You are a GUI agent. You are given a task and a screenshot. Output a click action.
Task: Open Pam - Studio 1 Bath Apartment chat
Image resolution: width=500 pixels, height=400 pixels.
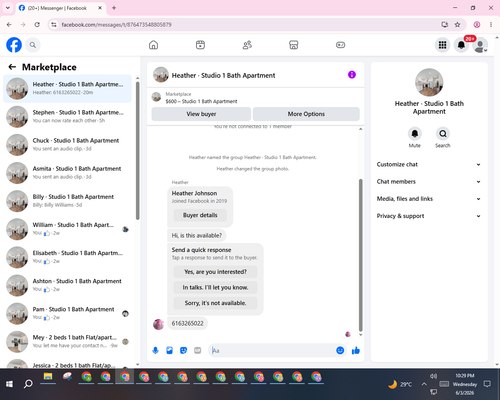pos(67,313)
